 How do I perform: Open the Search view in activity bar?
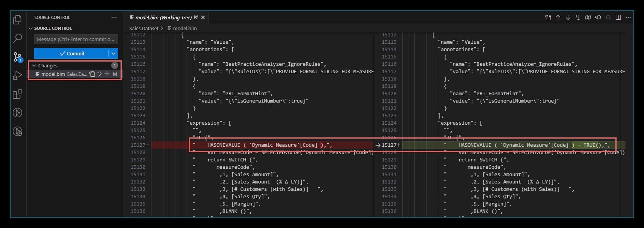[x=17, y=38]
